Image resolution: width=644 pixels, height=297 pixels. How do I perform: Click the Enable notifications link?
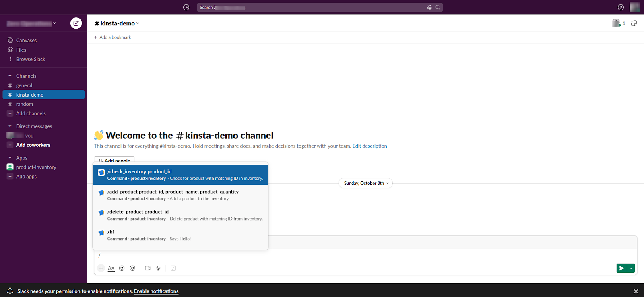(x=156, y=291)
